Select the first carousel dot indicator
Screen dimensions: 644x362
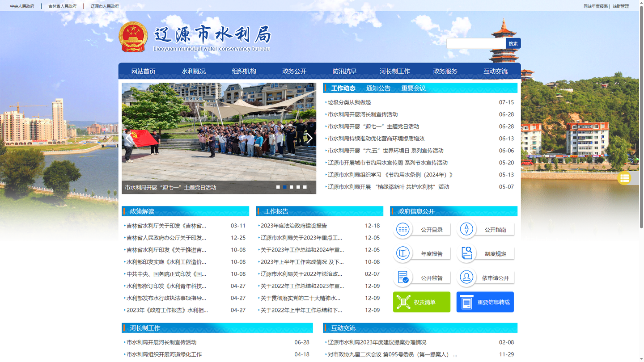coord(278,187)
